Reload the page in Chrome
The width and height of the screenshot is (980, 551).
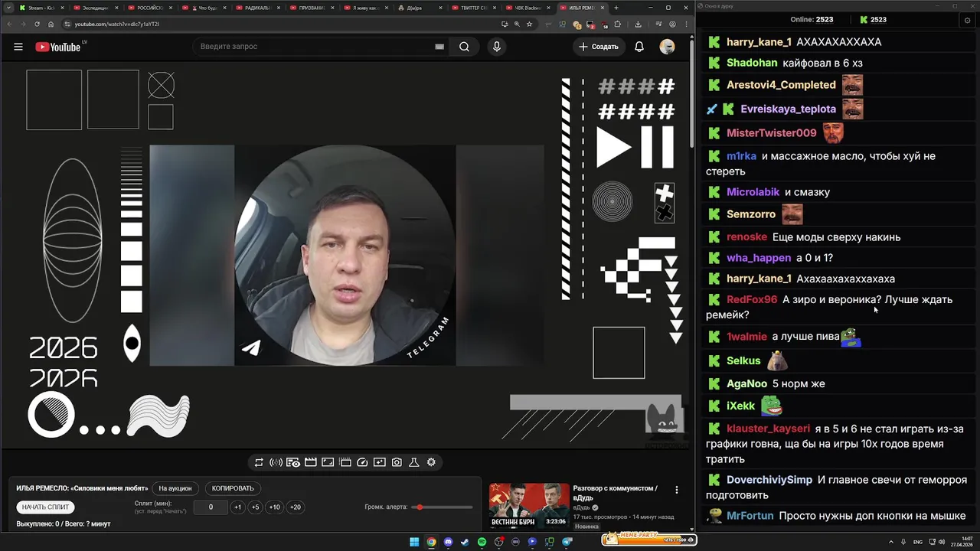(x=36, y=24)
